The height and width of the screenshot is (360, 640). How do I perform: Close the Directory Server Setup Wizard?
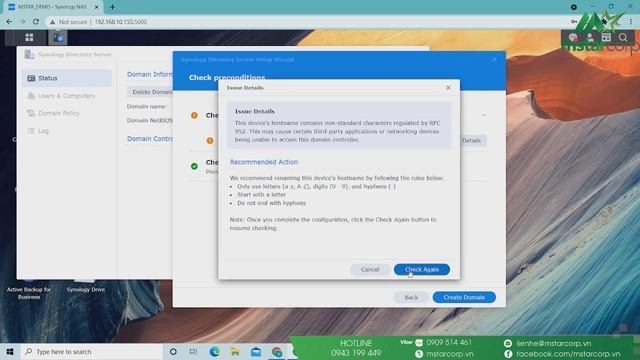pyautogui.click(x=494, y=60)
